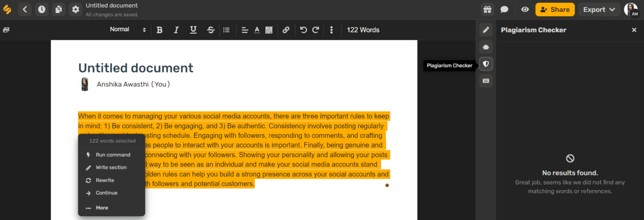Close the Plagiarism Checker panel

[634, 30]
